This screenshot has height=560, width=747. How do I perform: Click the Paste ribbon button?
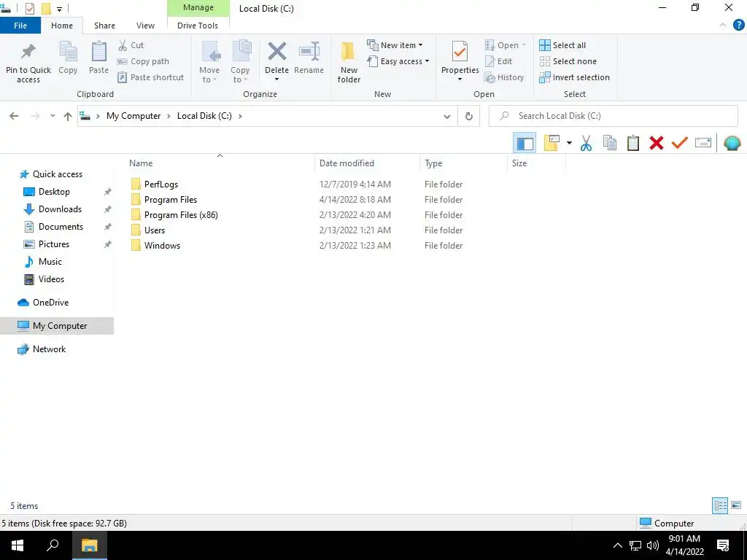pos(98,58)
